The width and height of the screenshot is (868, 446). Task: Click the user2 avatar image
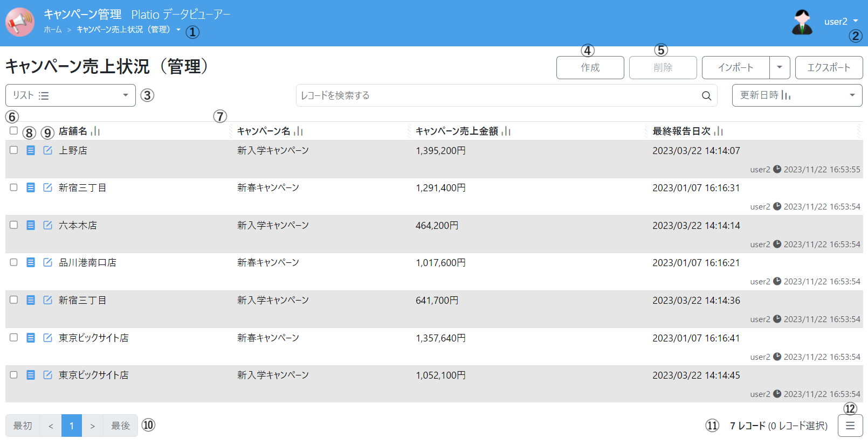pos(802,22)
